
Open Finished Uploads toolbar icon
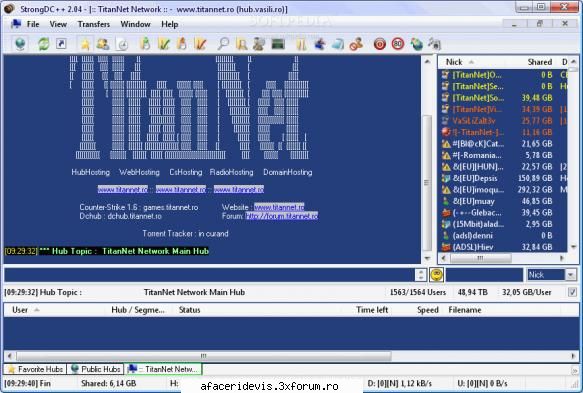pyautogui.click(x=200, y=44)
